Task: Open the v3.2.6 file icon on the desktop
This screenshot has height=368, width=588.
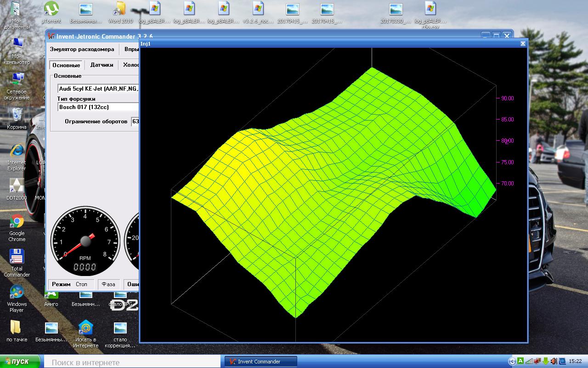Action: click(258, 13)
